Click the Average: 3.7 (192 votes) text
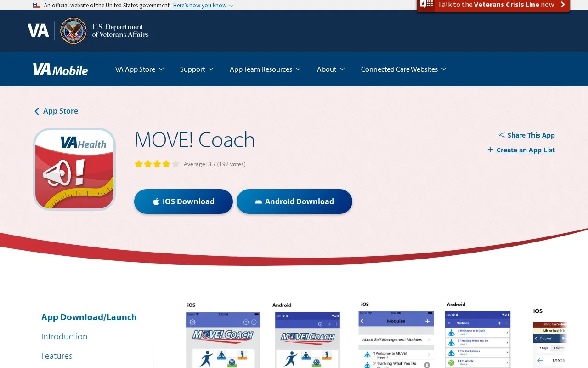Viewport: 588px width, 368px height. tap(215, 164)
